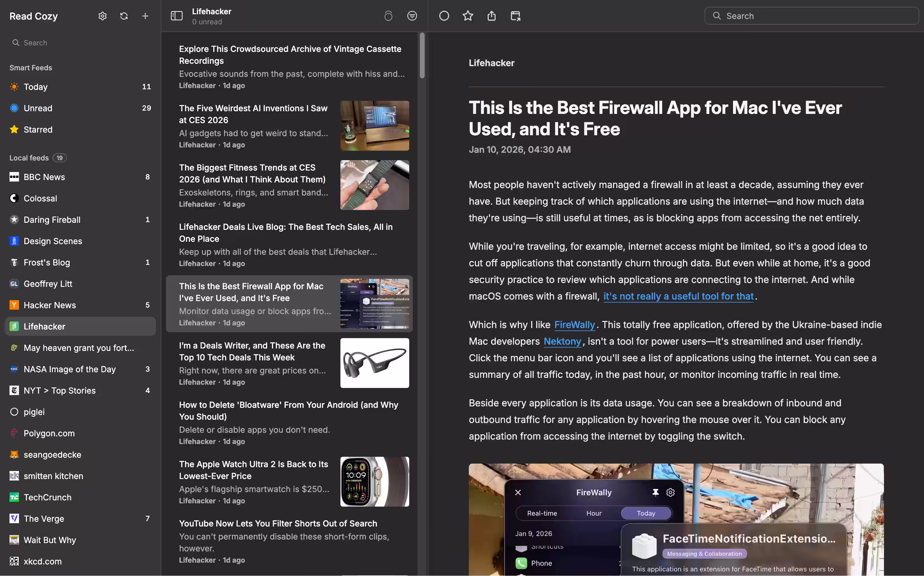
Task: Open 'YouTube Filter Shorts' article
Action: [289, 541]
